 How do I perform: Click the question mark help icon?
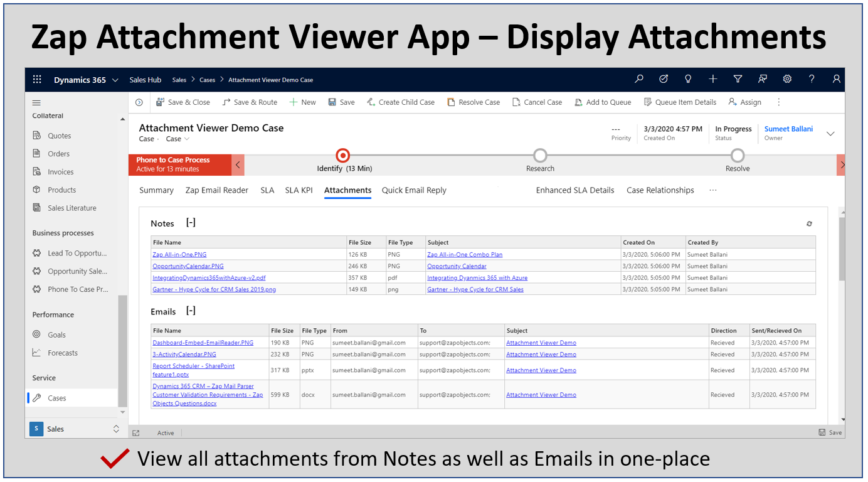[812, 79]
